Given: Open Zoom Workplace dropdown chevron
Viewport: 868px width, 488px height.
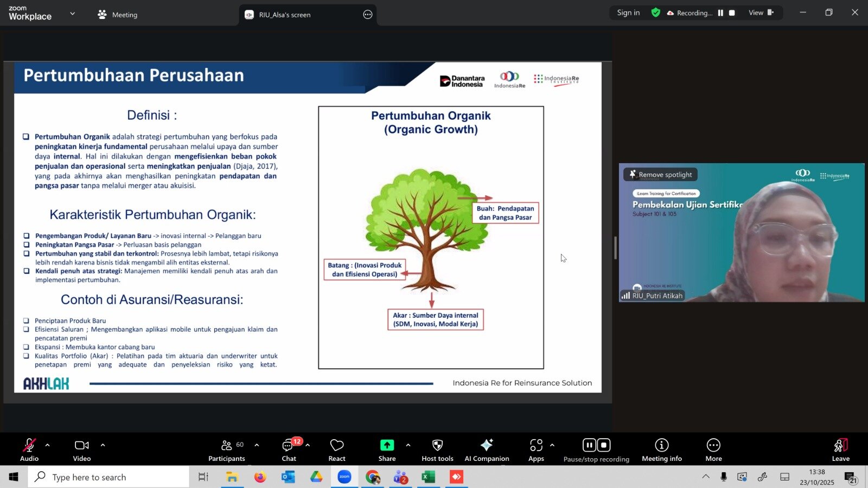Looking at the screenshot, I should pyautogui.click(x=73, y=14).
